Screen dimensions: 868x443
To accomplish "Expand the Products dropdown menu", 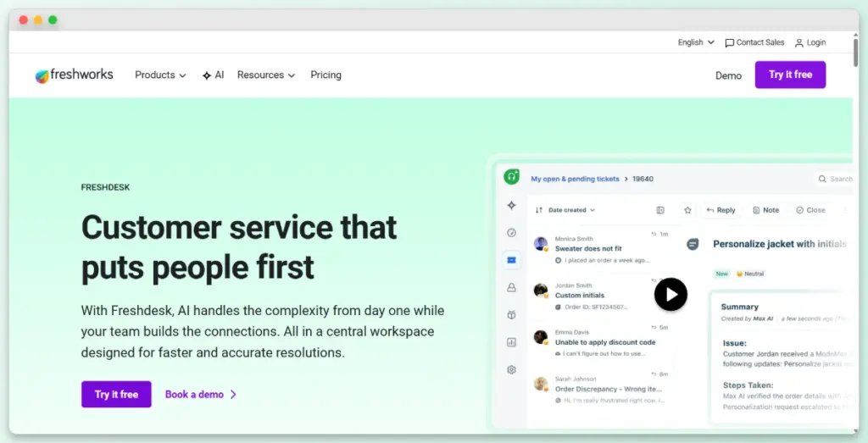I will 160,75.
